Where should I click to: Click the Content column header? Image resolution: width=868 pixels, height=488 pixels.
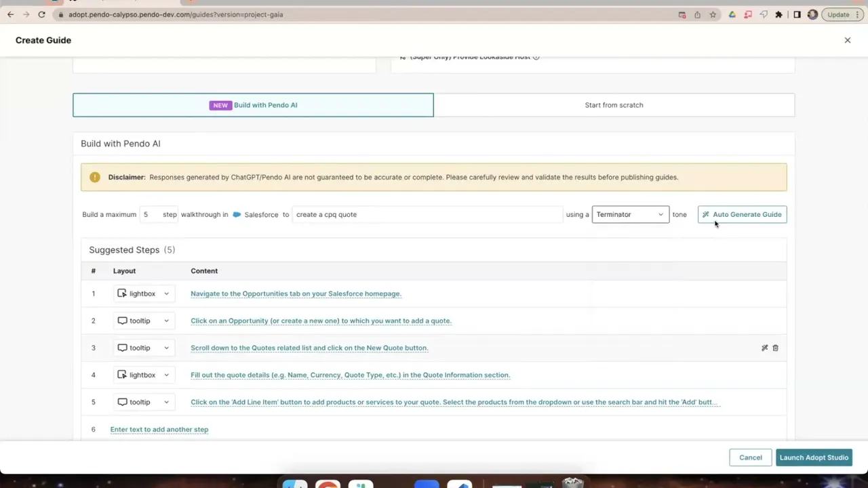pyautogui.click(x=204, y=271)
